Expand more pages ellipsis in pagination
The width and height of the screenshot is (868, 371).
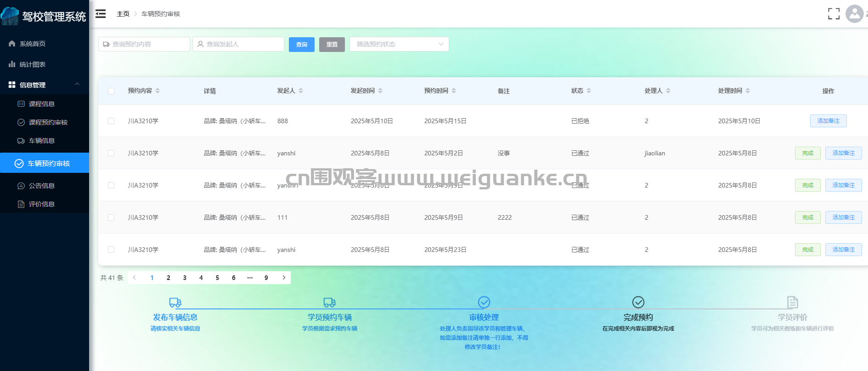tap(250, 278)
